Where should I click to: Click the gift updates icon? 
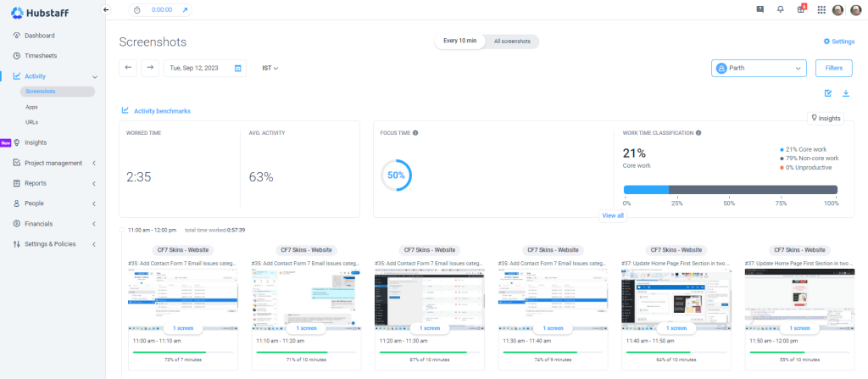[801, 9]
